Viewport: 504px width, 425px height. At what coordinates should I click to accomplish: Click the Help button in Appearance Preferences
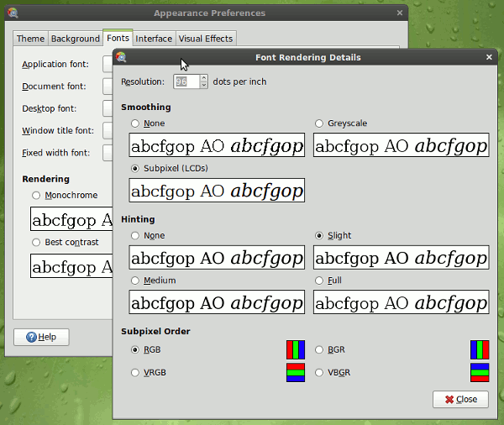coord(41,337)
